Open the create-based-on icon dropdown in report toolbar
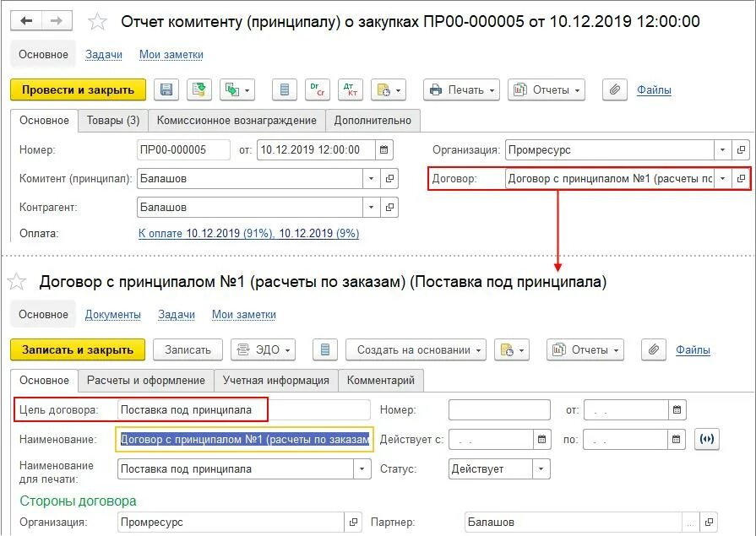756x536 pixels. (x=237, y=90)
